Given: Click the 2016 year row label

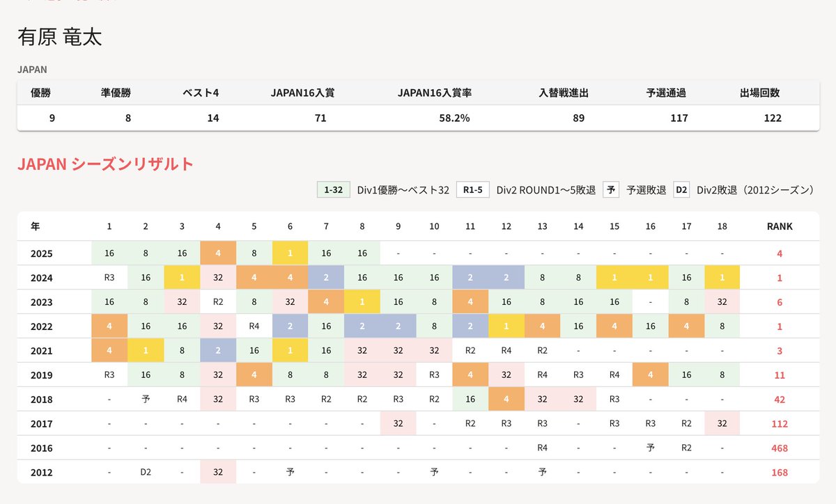Looking at the screenshot, I should click(x=42, y=448).
